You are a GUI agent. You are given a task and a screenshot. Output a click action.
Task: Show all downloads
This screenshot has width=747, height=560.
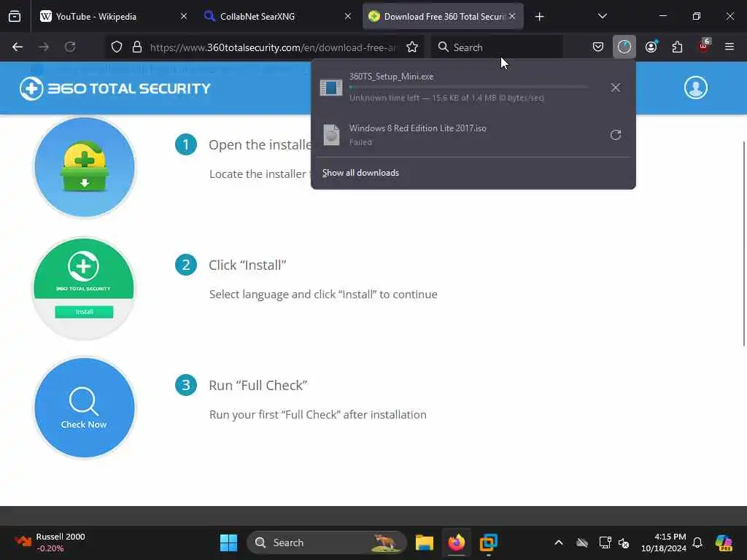tap(360, 173)
